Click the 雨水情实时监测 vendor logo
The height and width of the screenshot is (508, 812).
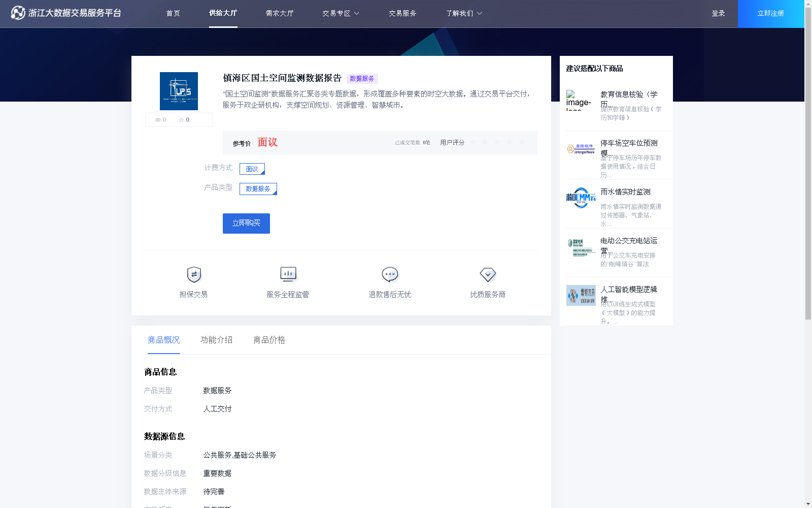click(x=581, y=198)
